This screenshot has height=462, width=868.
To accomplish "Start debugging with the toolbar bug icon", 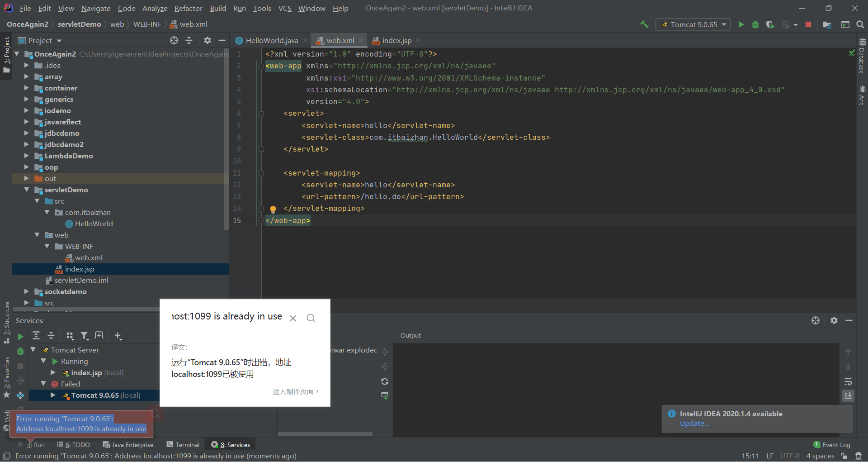I will tap(755, 24).
